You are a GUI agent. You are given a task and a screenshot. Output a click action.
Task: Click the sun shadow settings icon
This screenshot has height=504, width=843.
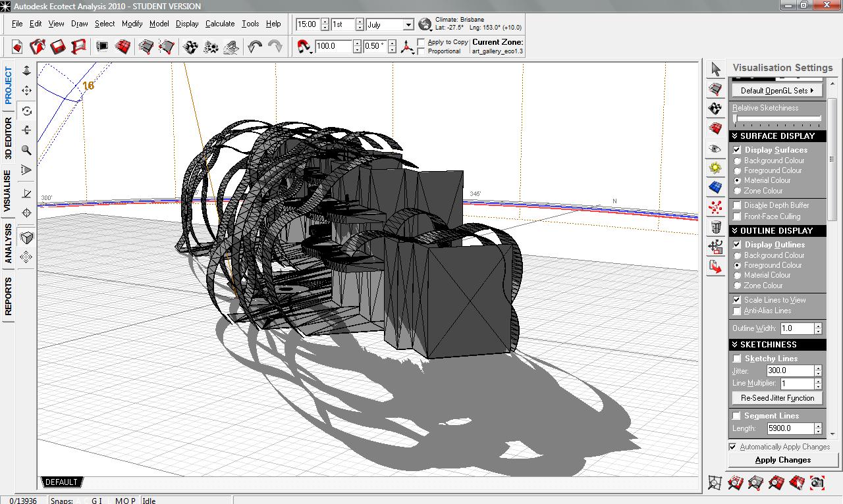[x=715, y=168]
